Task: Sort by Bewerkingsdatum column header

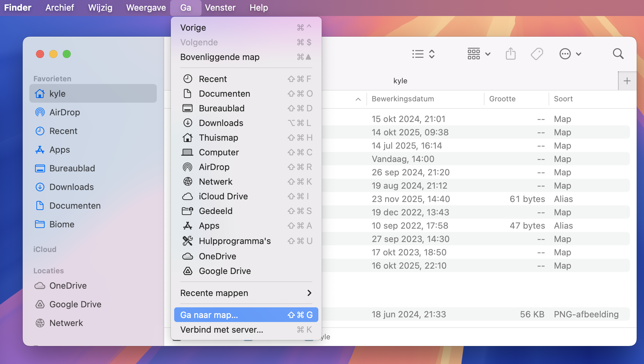Action: [403, 99]
